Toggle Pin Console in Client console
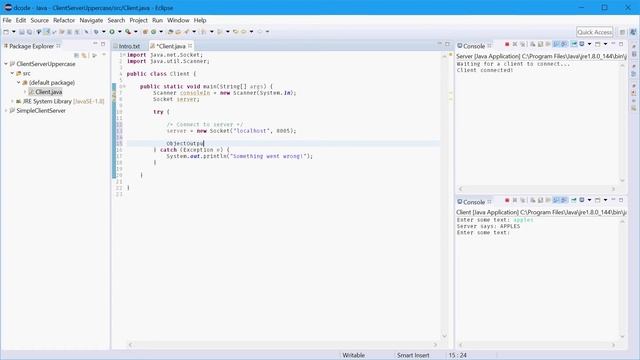640x360 pixels. click(574, 200)
